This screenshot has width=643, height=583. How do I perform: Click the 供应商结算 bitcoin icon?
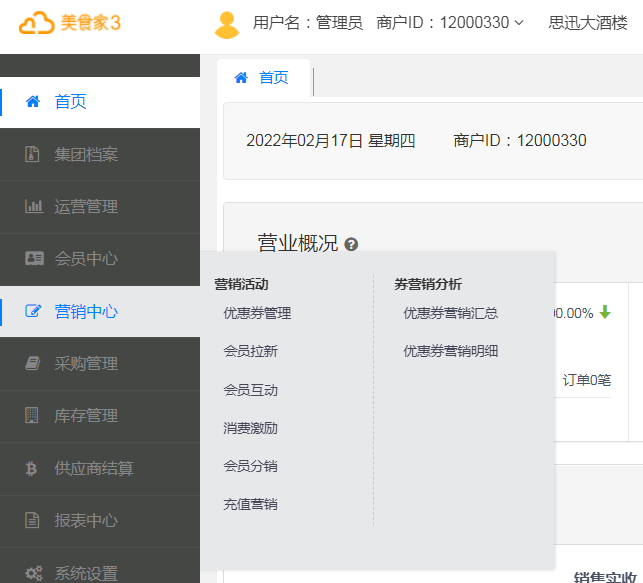[33, 468]
